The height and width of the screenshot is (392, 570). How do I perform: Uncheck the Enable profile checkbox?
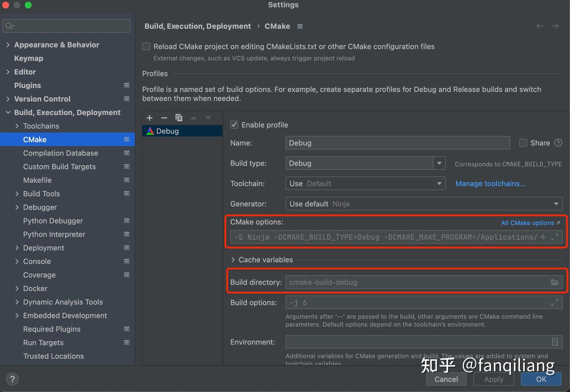click(x=234, y=125)
